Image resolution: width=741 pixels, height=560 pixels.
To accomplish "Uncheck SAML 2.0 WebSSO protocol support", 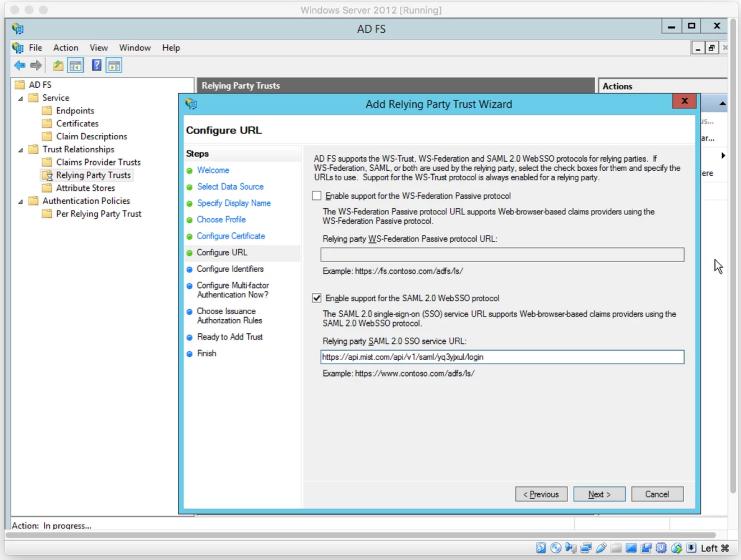I will point(317,298).
